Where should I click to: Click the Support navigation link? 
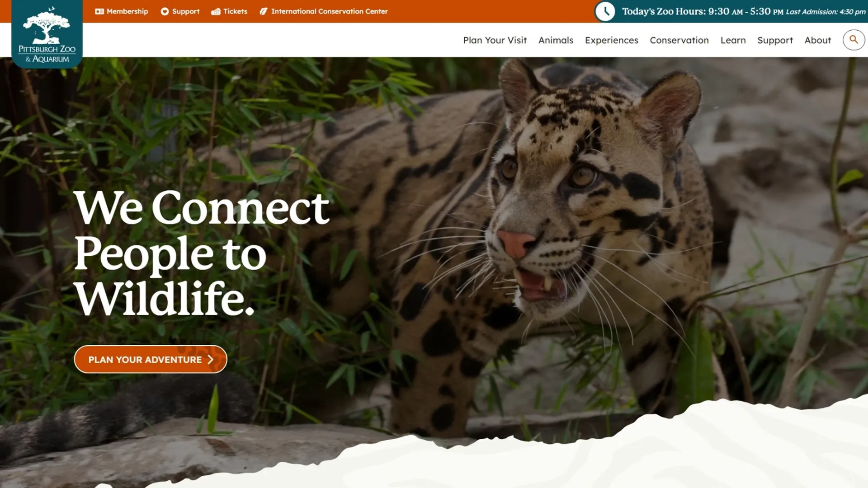[775, 40]
